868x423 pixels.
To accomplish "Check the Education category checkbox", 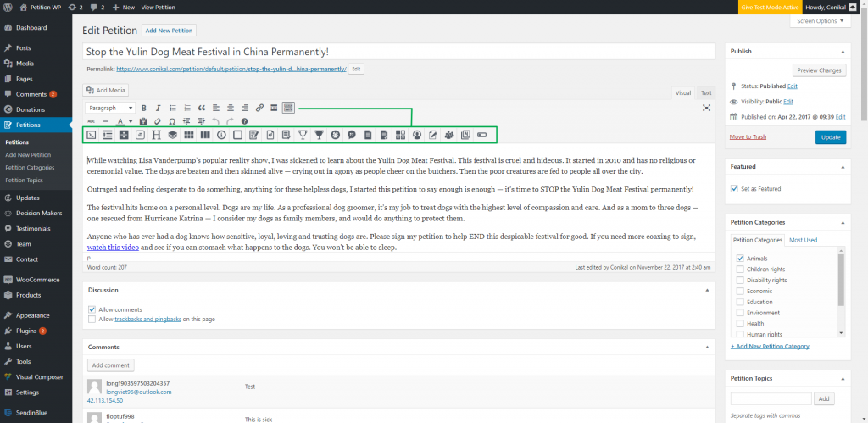I will tap(740, 302).
